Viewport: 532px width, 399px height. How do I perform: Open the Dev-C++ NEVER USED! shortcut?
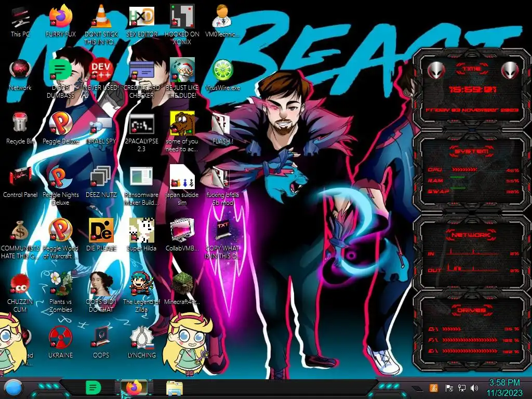click(101, 75)
